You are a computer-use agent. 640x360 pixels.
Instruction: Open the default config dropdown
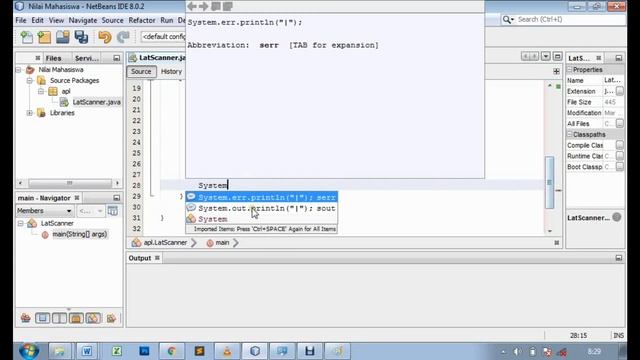tap(163, 37)
